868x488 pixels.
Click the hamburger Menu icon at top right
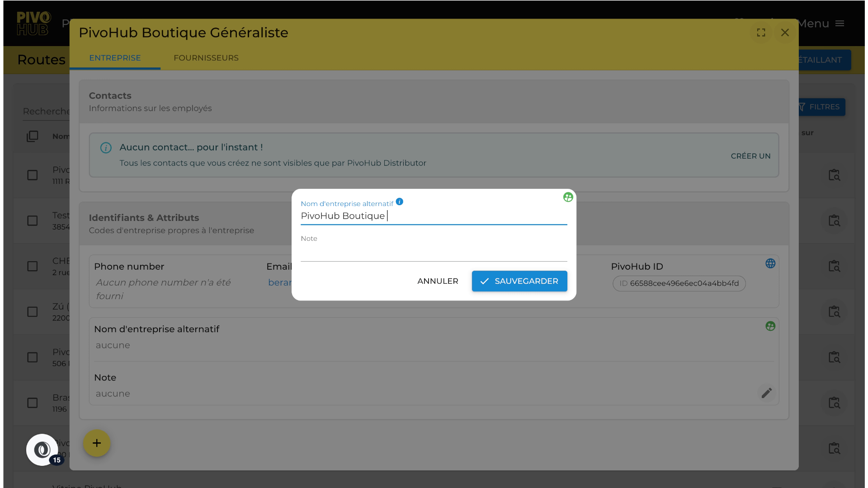tap(840, 23)
